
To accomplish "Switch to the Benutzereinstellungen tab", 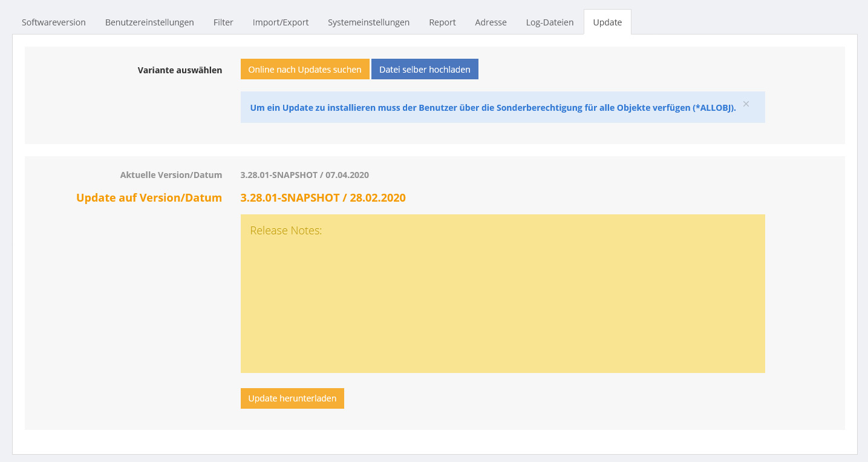I will click(x=149, y=22).
